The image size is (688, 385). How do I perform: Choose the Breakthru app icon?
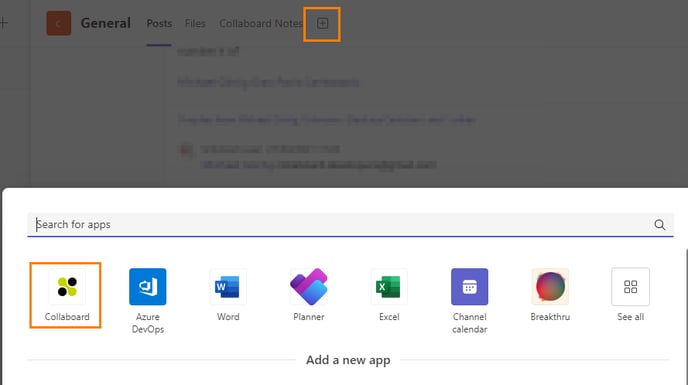[x=550, y=287]
